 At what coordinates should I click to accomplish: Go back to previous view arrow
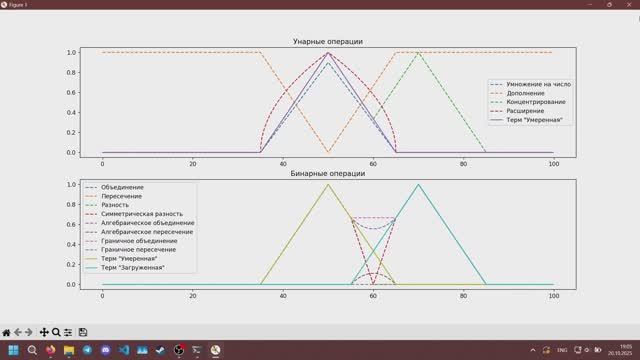click(18, 333)
